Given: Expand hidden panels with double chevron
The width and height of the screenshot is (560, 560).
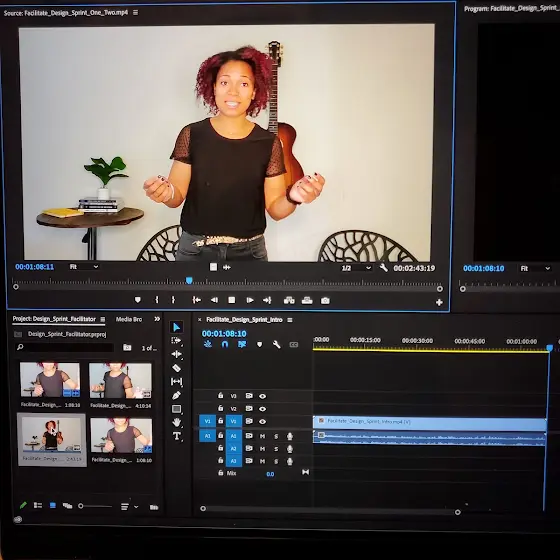Looking at the screenshot, I should (157, 319).
